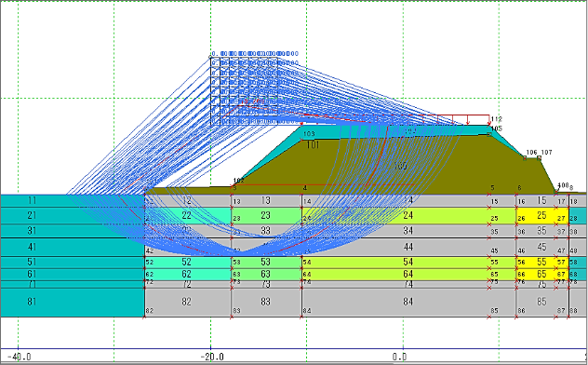
Task: Click node label 68
Action: [x=574, y=275]
